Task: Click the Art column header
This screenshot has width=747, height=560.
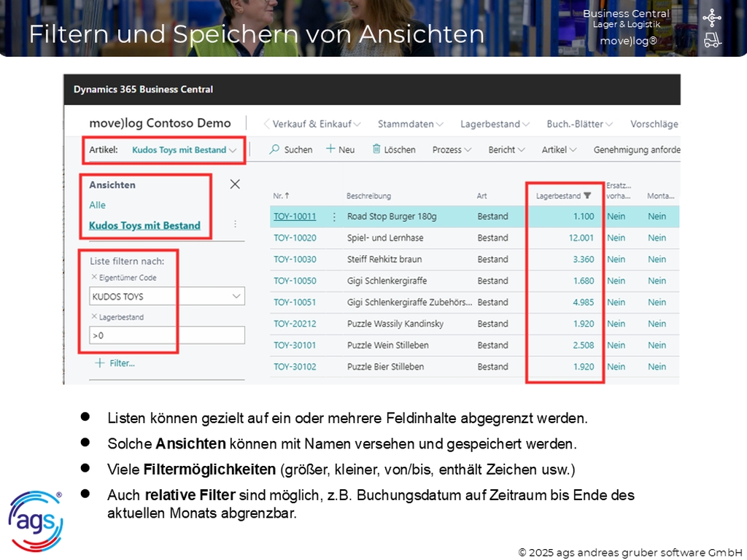Action: [481, 195]
